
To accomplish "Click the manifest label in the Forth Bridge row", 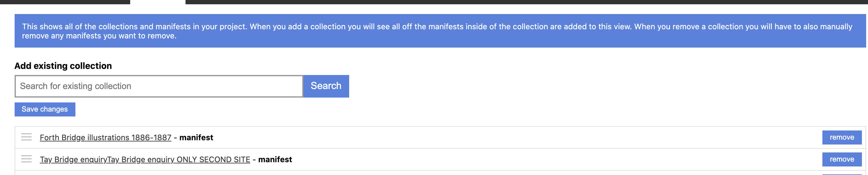I will pyautogui.click(x=196, y=137).
